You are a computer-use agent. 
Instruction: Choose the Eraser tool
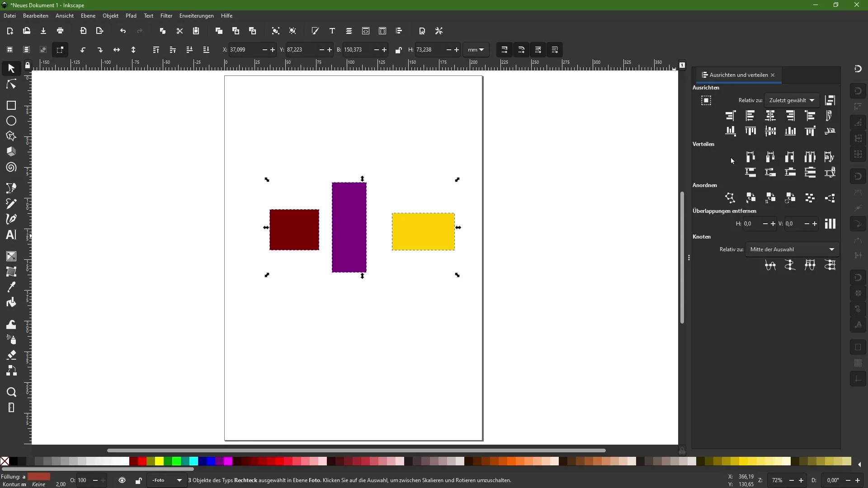point(11,355)
